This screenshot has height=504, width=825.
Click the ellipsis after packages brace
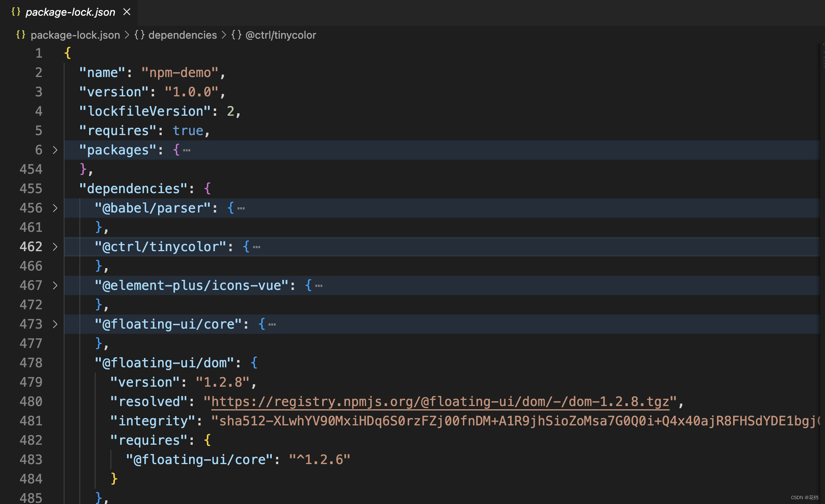click(187, 150)
